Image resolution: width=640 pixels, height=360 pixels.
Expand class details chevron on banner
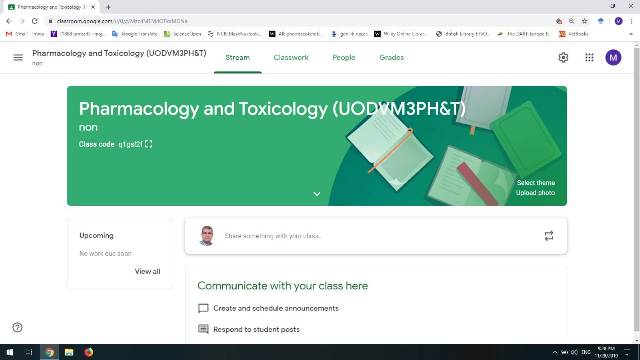point(317,194)
